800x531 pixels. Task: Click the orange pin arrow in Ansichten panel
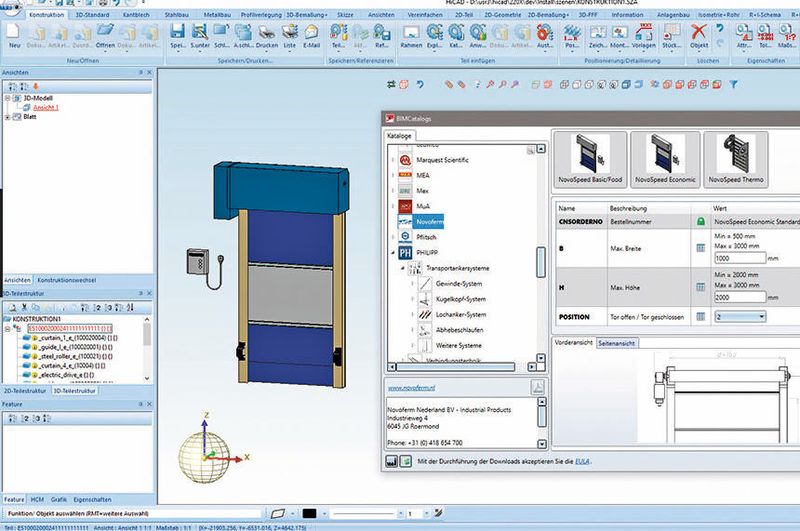click(36, 86)
